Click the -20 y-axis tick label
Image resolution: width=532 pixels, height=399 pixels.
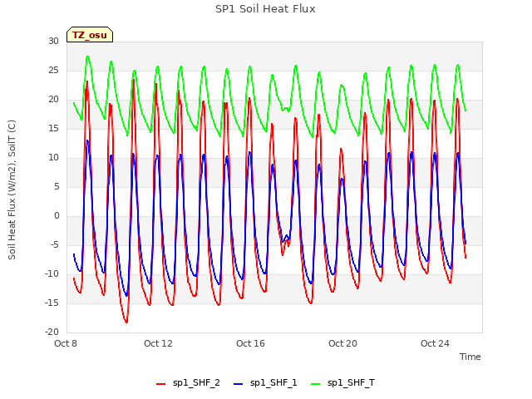coord(52,332)
